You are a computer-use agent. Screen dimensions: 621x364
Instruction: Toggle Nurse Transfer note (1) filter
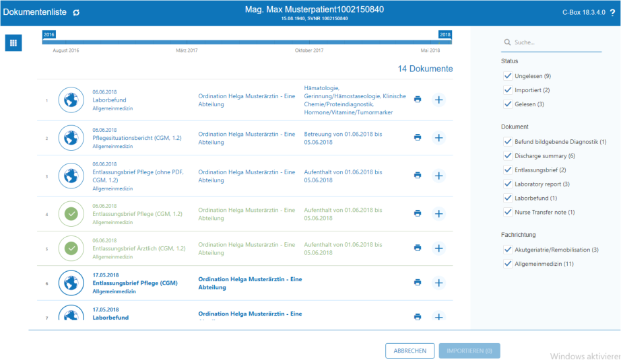coord(508,212)
